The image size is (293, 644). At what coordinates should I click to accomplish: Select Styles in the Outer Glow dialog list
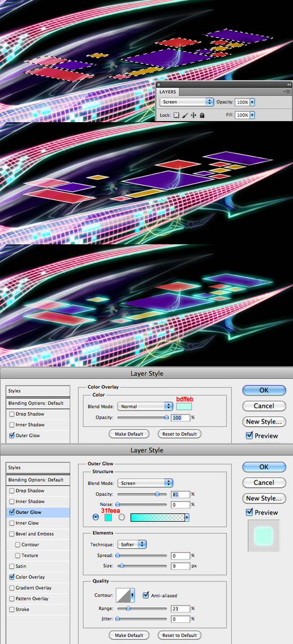(x=38, y=468)
